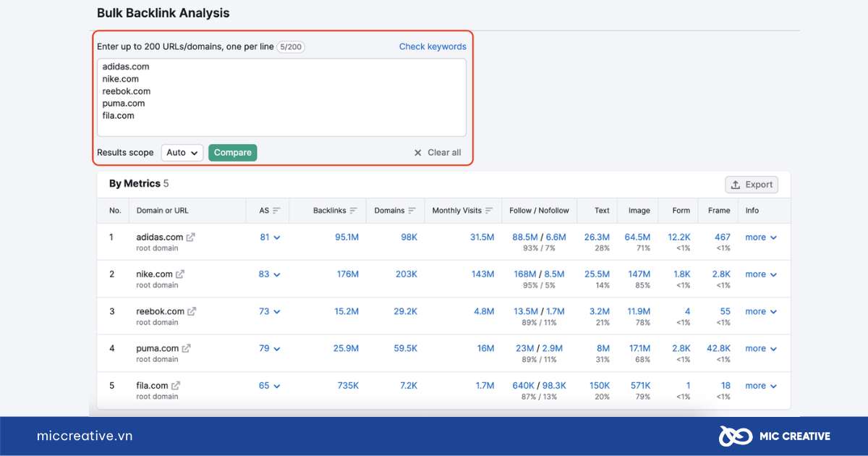Screen dimensions: 868x456
Task: Open the Results scope Auto dropdown
Action: (x=182, y=153)
